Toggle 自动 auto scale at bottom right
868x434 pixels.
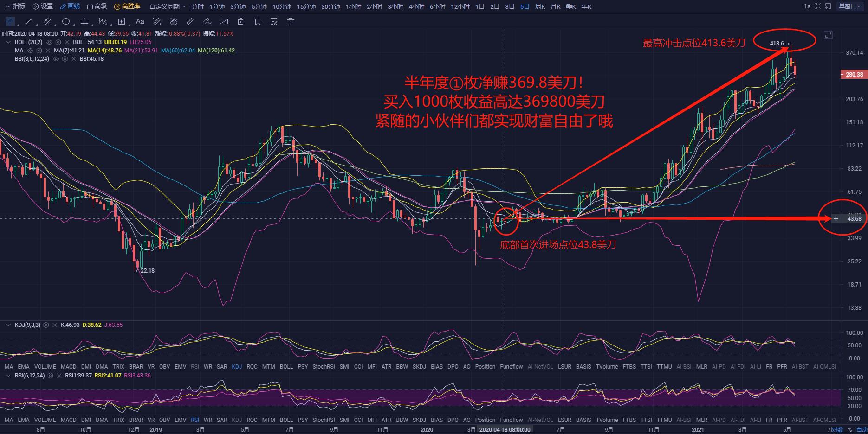pos(862,430)
